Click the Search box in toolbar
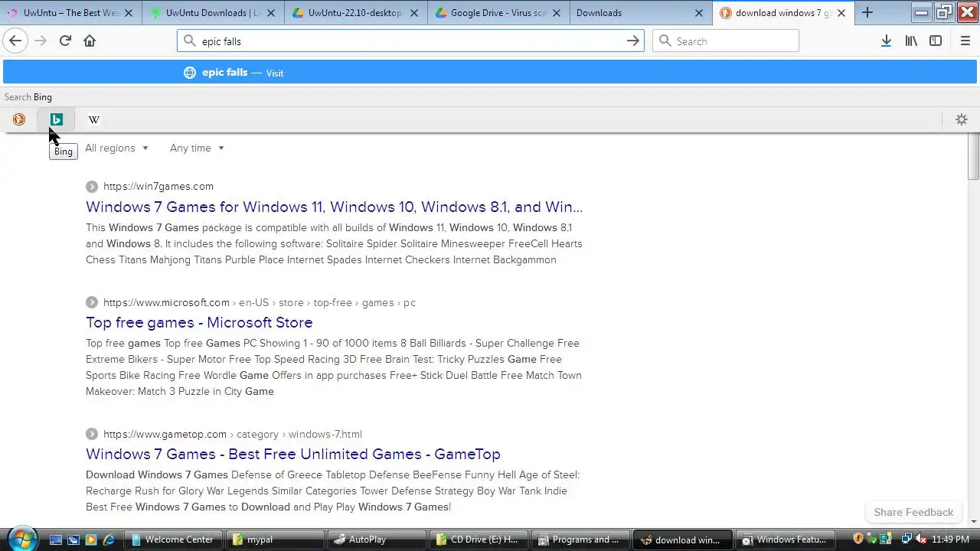The image size is (980, 551). click(x=726, y=41)
